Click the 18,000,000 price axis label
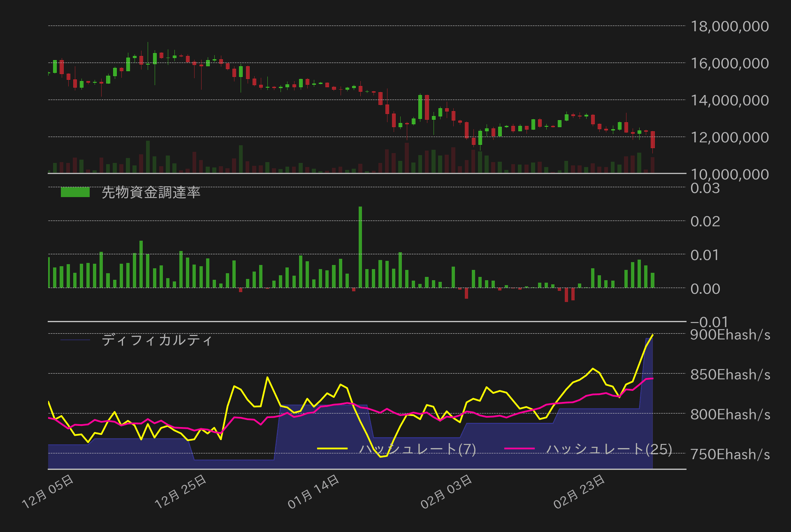The image size is (791, 532). 729,26
